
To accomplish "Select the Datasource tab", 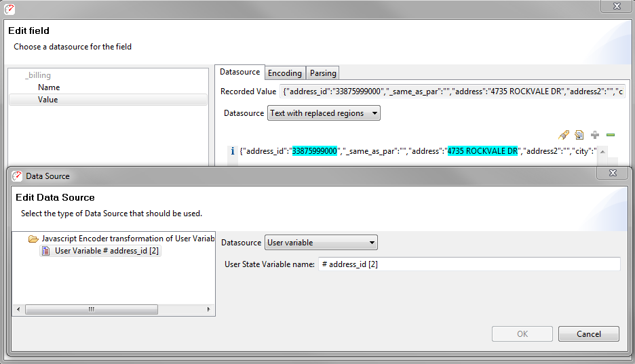I will 239,72.
